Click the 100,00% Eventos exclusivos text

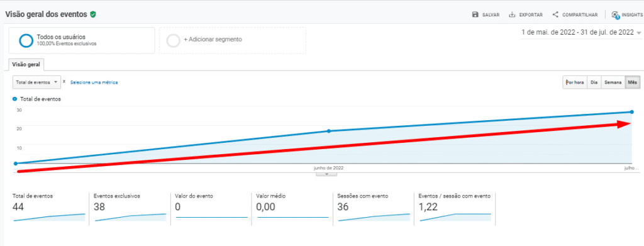pyautogui.click(x=67, y=43)
